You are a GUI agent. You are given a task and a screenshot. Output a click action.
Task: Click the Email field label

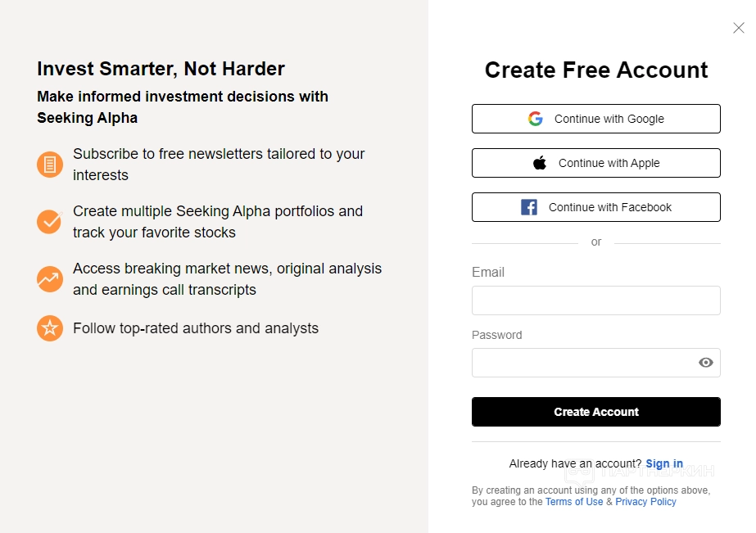point(488,272)
